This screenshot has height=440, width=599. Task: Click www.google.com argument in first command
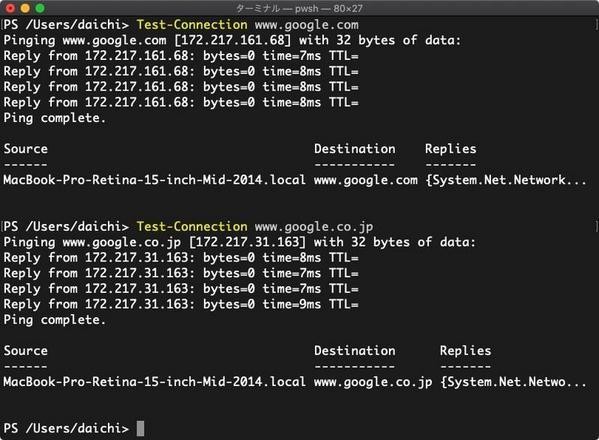(x=307, y=25)
